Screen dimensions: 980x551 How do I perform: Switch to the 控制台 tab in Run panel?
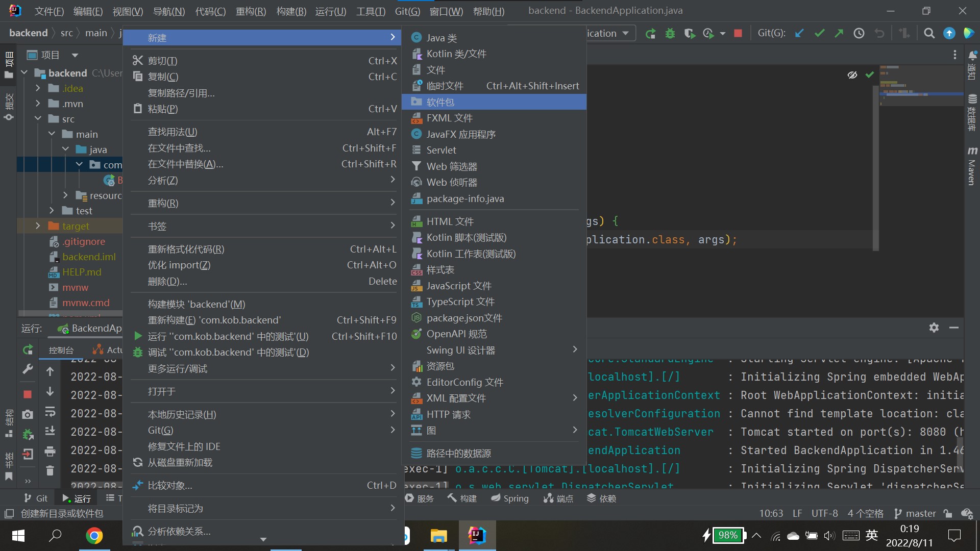(61, 350)
